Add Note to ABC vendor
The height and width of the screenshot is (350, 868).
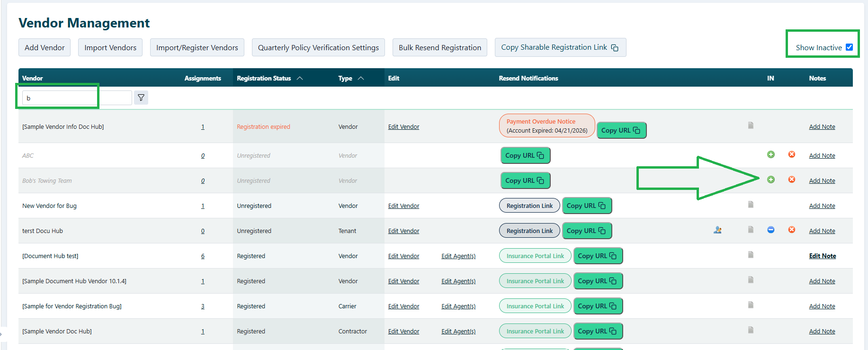(822, 155)
